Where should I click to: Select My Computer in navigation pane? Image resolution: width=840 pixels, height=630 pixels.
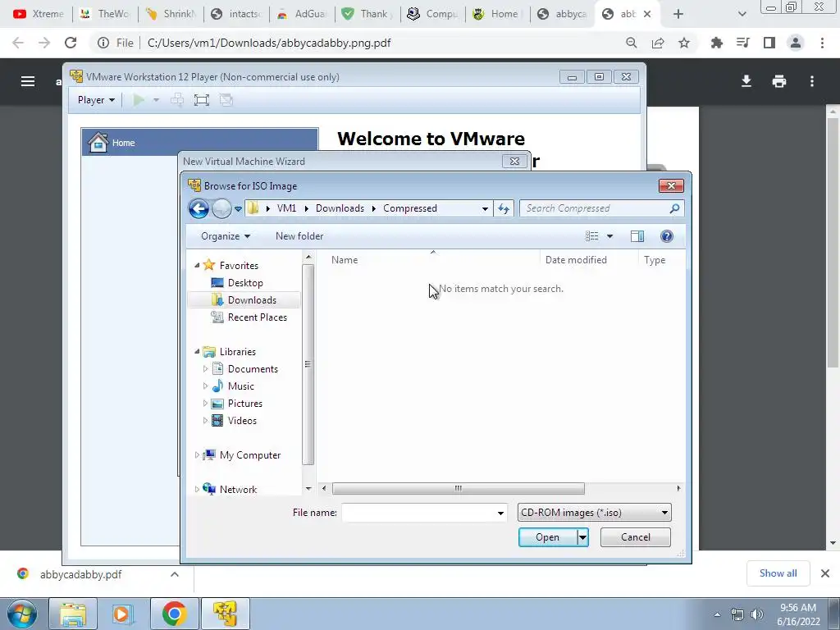tap(249, 454)
